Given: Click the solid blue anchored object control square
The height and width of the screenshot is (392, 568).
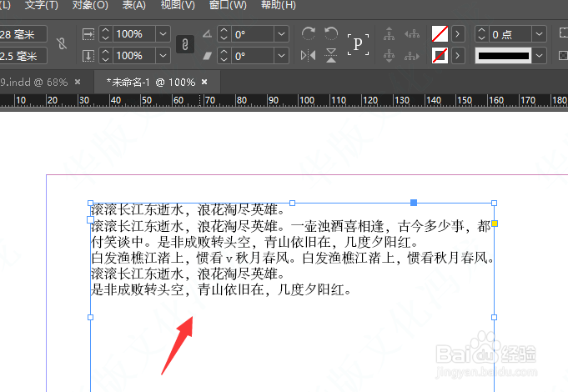Looking at the screenshot, I should pyautogui.click(x=414, y=203).
